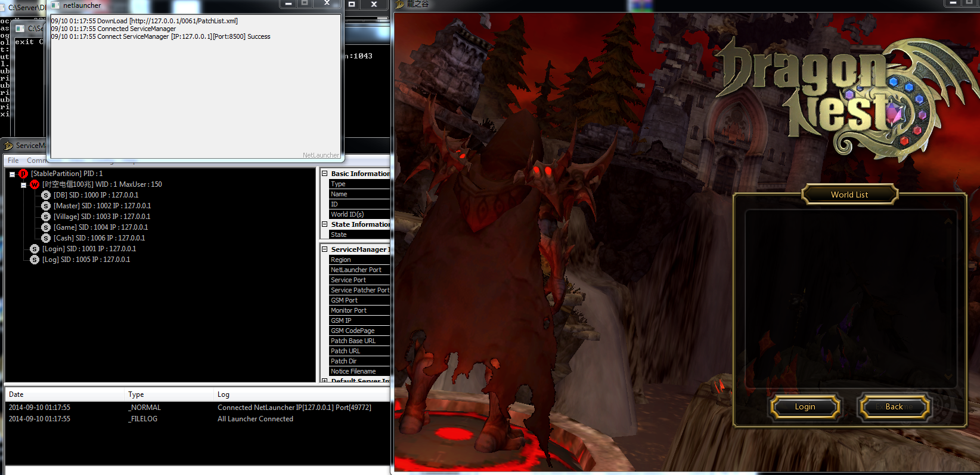Image resolution: width=980 pixels, height=475 pixels.
Task: Click the ServiceManager window title bar icon
Action: coord(8,146)
